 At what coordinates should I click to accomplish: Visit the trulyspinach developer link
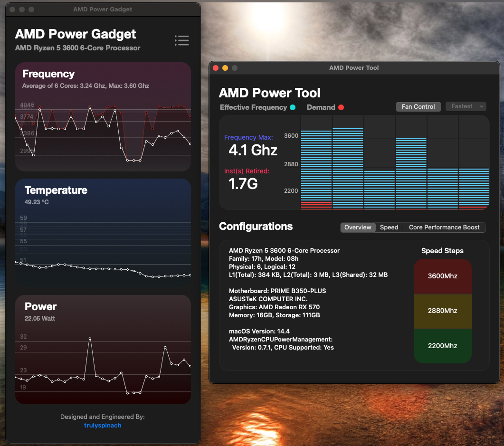[x=103, y=425]
